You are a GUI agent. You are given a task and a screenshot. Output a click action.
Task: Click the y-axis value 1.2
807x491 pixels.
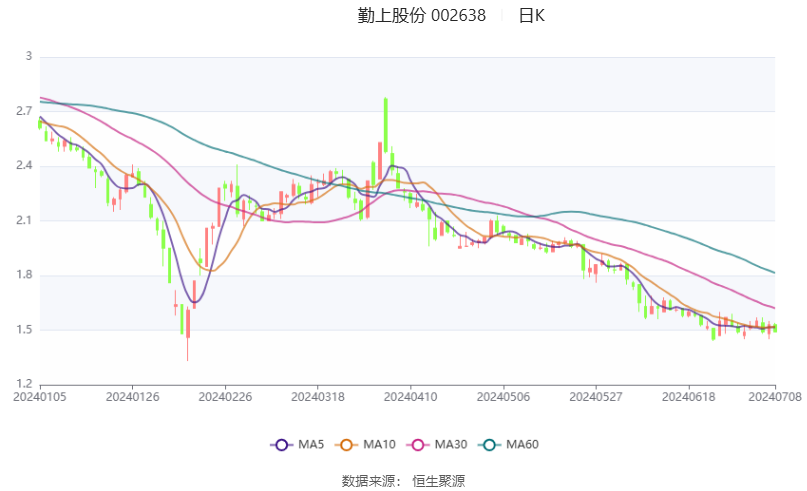pyautogui.click(x=24, y=384)
